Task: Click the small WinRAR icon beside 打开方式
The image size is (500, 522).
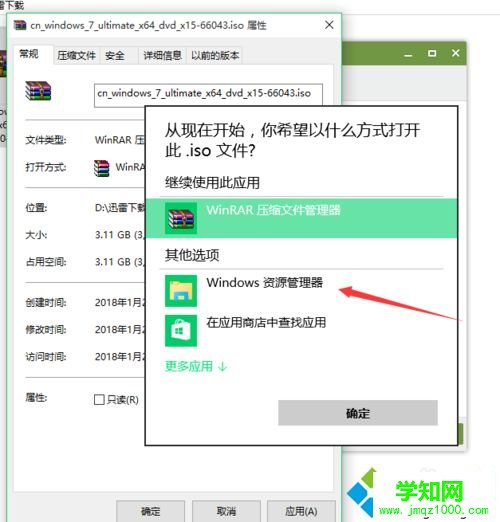Action: click(x=102, y=168)
